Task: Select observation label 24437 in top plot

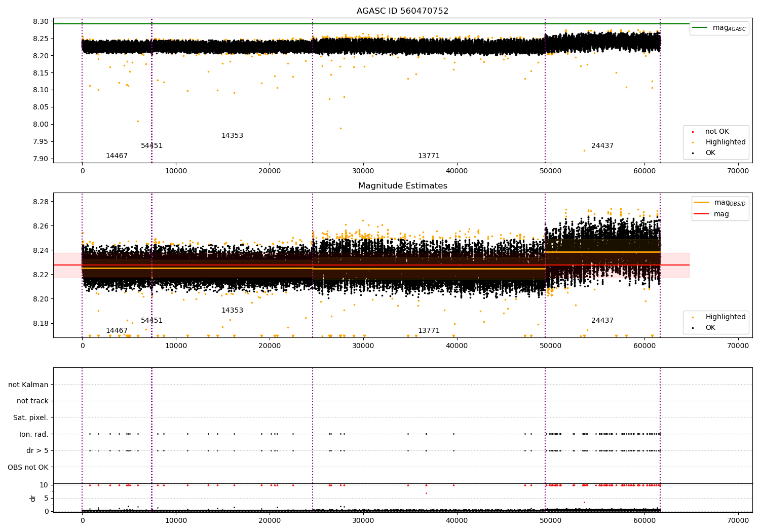Action: pyautogui.click(x=602, y=145)
